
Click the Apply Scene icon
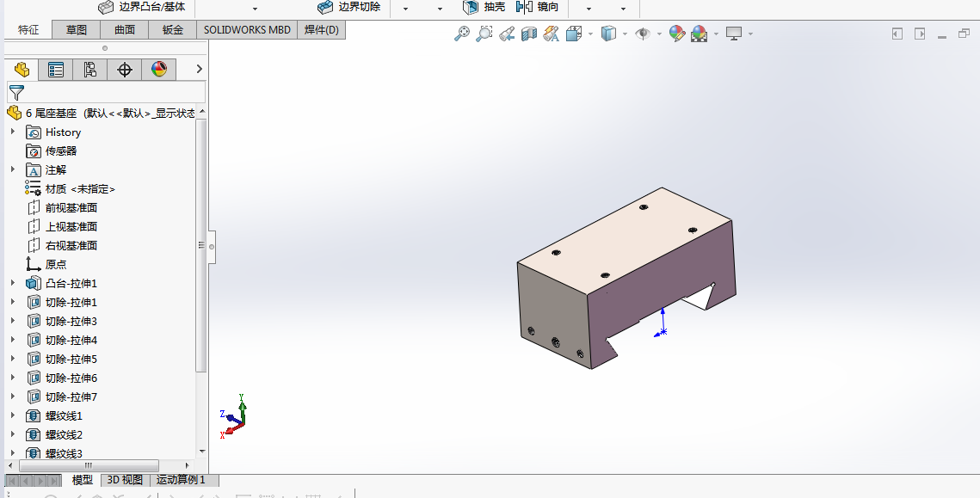click(x=699, y=34)
